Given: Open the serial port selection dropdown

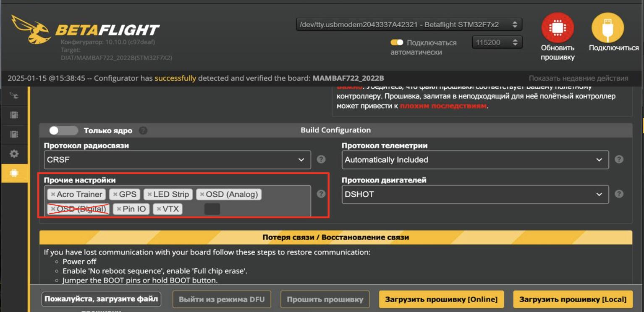Looking at the screenshot, I should [x=409, y=25].
